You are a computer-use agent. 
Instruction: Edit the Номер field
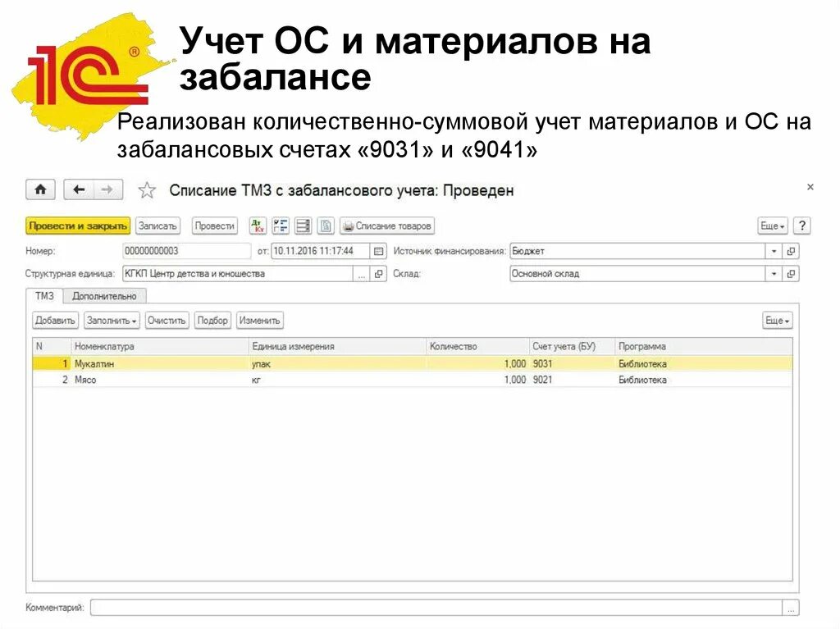186,251
